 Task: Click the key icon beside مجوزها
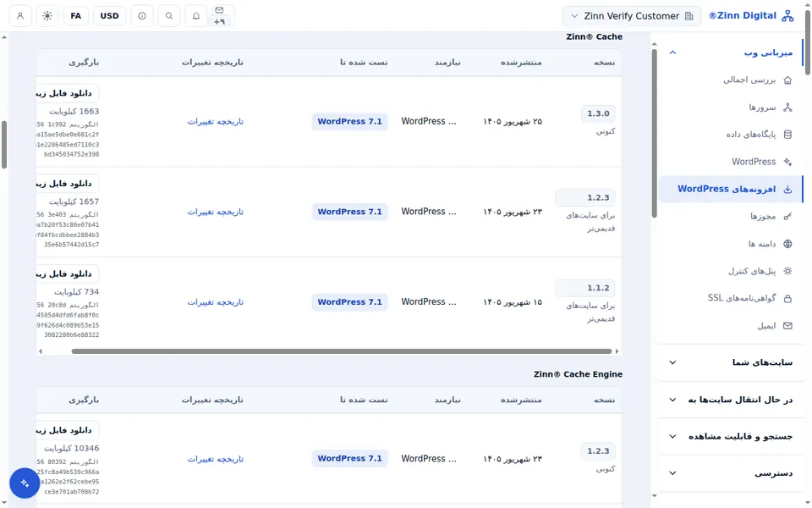[787, 216]
